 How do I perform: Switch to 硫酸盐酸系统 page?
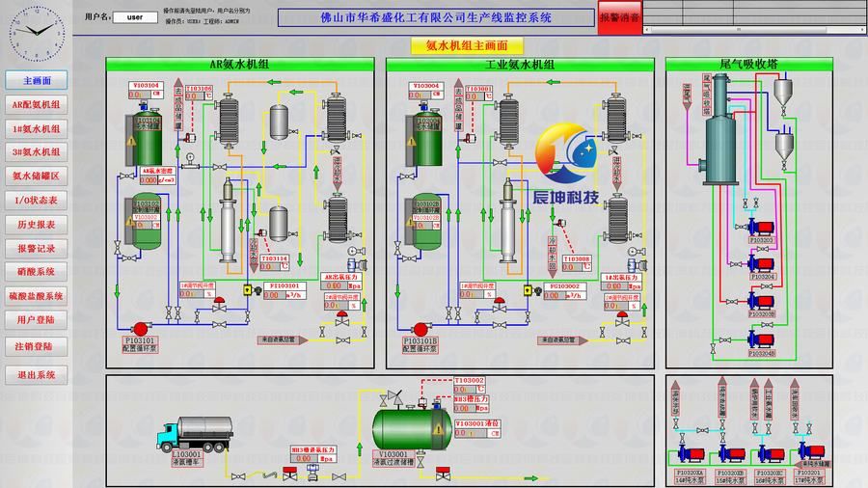click(37, 296)
